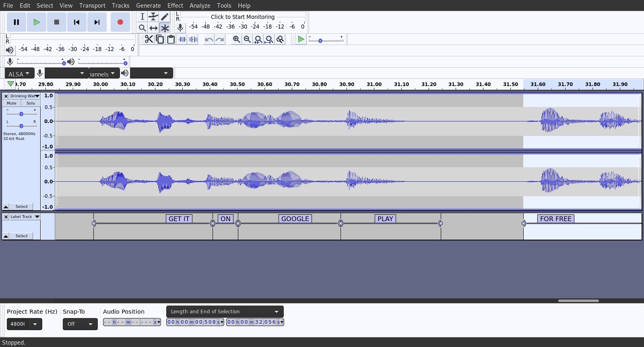Open the Tracks menu
This screenshot has width=644, height=347.
click(x=121, y=6)
